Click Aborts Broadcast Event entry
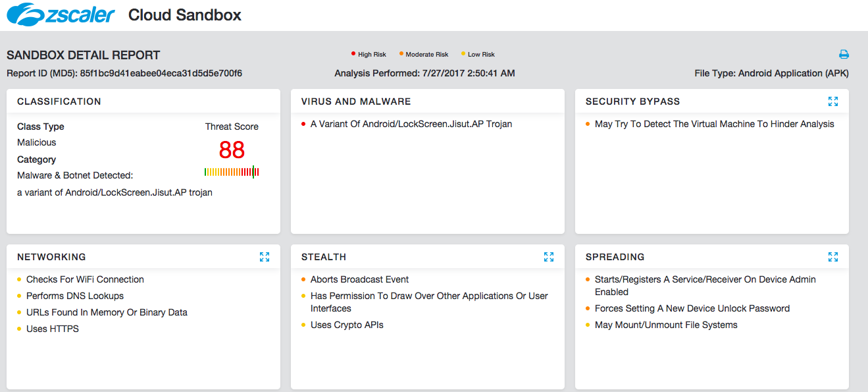Viewport: 868px width, 392px height. [360, 279]
